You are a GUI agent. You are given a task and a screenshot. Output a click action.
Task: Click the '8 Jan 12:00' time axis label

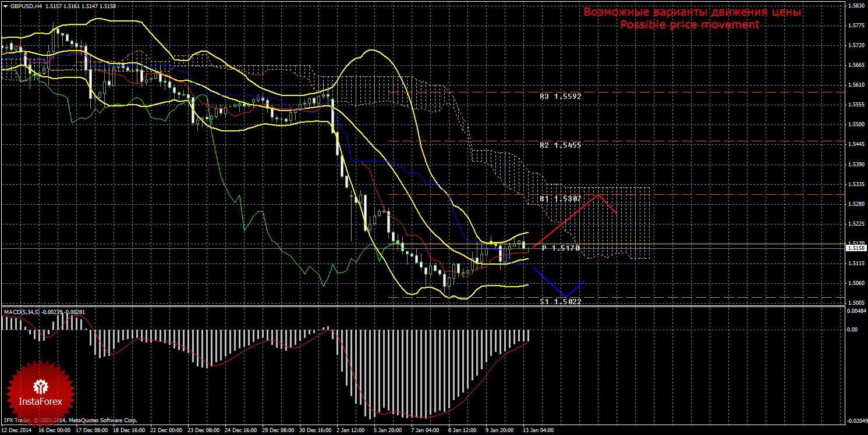point(462,430)
